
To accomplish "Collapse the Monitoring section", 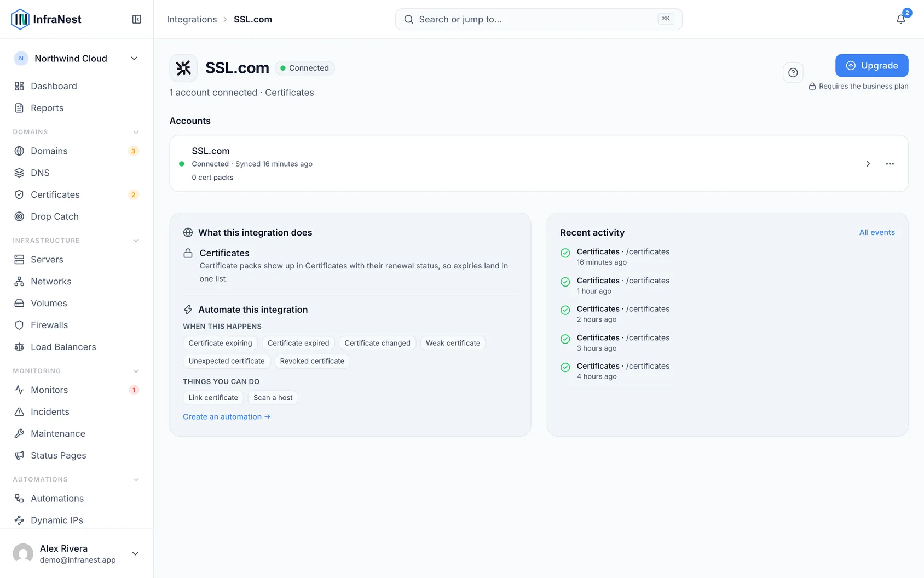I will tap(77, 371).
